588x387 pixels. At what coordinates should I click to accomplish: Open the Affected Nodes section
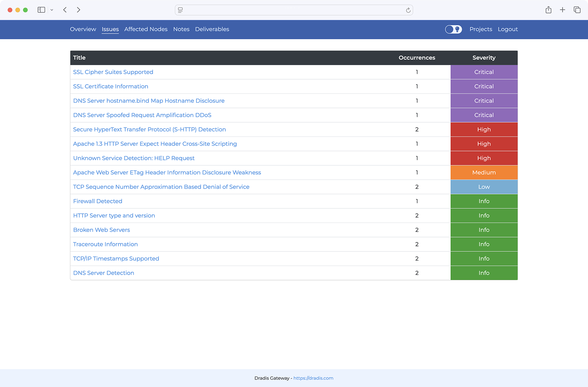pos(146,29)
